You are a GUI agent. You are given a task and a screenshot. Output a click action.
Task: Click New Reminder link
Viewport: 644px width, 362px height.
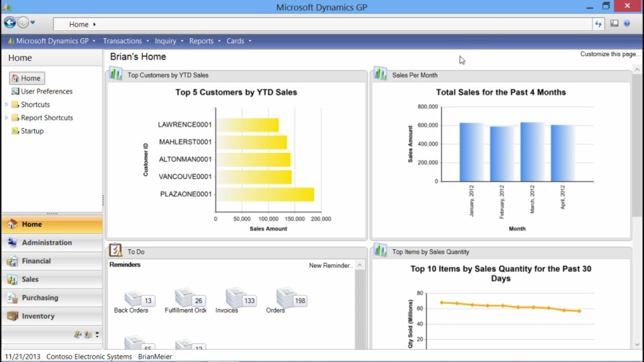point(331,265)
